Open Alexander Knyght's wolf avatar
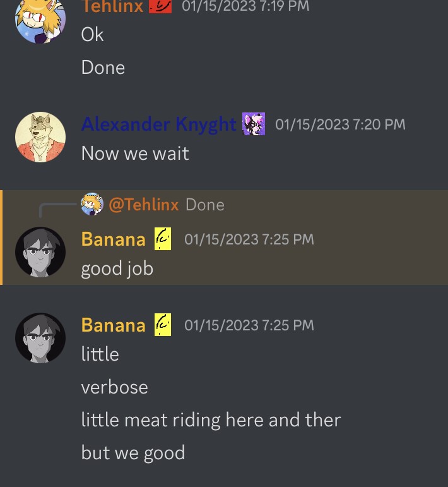 point(40,137)
